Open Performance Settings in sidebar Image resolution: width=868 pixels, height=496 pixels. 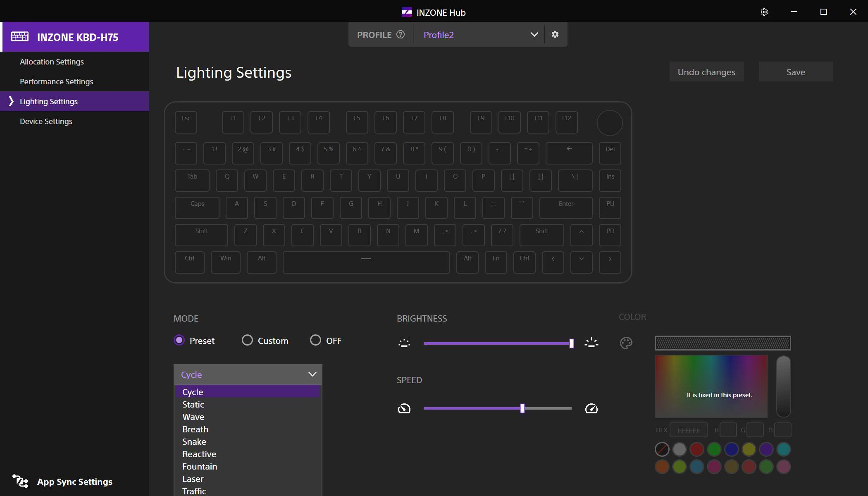[x=57, y=81]
